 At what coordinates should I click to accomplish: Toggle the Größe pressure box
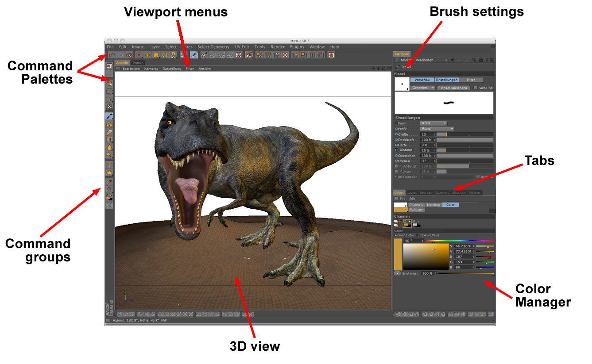(x=396, y=134)
